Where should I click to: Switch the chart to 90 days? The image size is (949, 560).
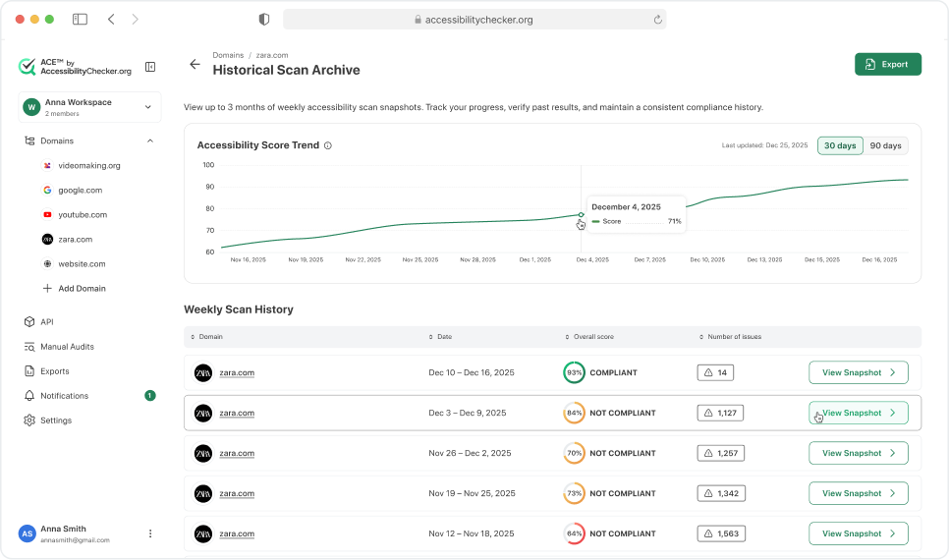click(x=885, y=146)
